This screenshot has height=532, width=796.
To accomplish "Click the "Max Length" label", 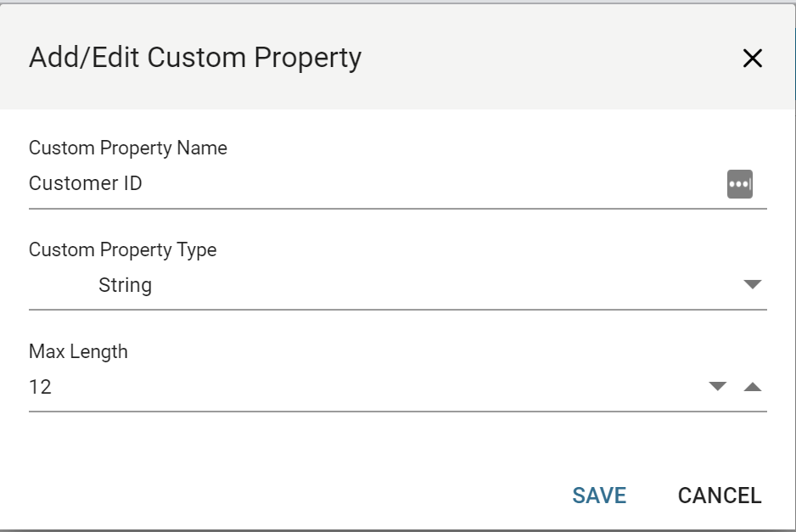I will [x=78, y=351].
